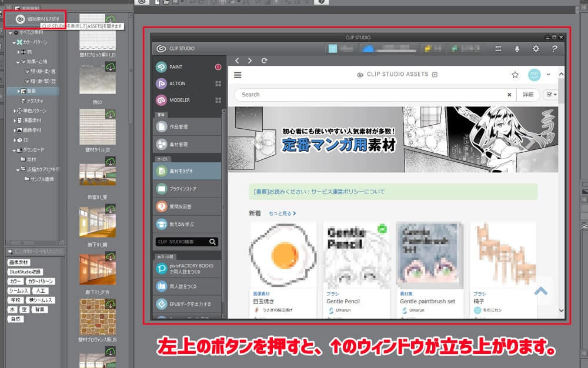Click the 詳細 search options button

tap(529, 94)
